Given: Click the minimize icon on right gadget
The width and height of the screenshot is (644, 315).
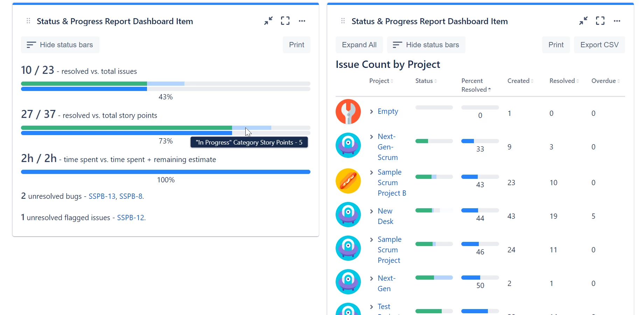Looking at the screenshot, I should [583, 21].
